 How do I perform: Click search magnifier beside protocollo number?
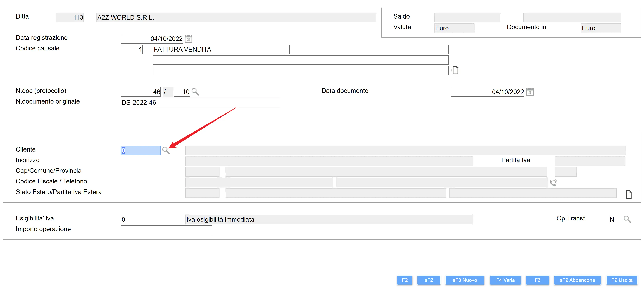[195, 92]
